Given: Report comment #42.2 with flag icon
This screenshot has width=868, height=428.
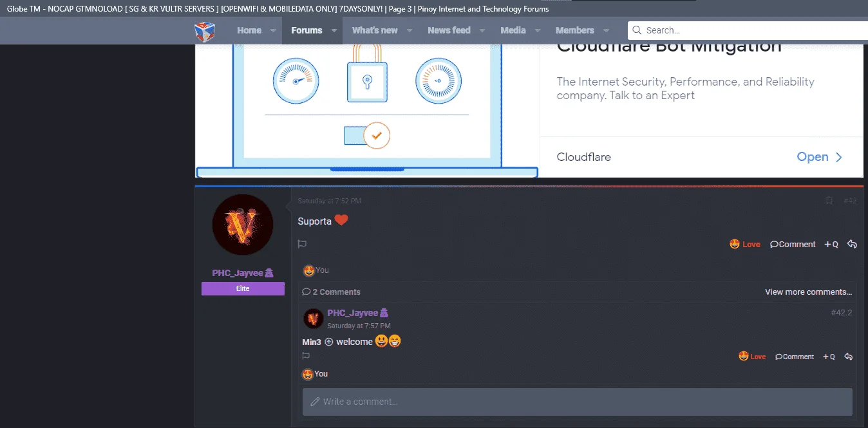Looking at the screenshot, I should [x=306, y=356].
